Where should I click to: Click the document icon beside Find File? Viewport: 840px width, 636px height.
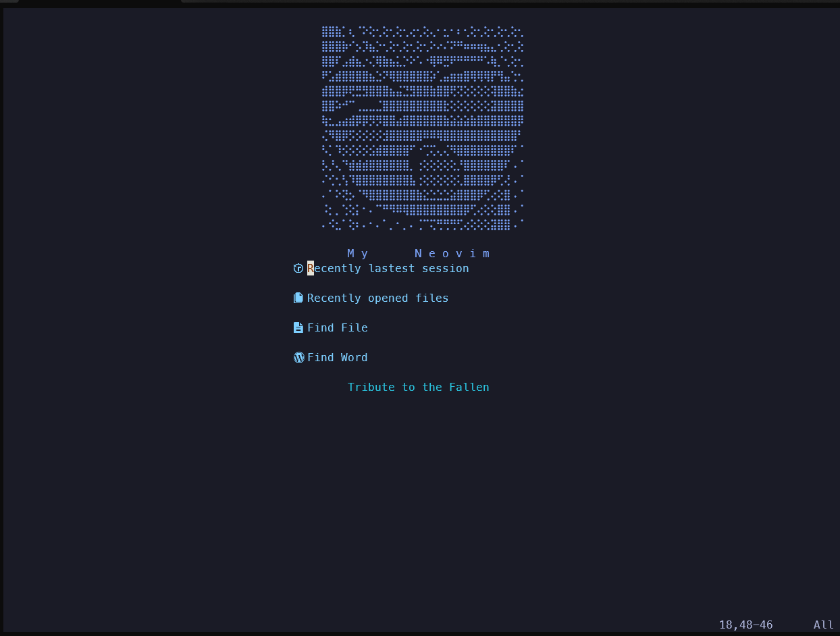click(298, 328)
